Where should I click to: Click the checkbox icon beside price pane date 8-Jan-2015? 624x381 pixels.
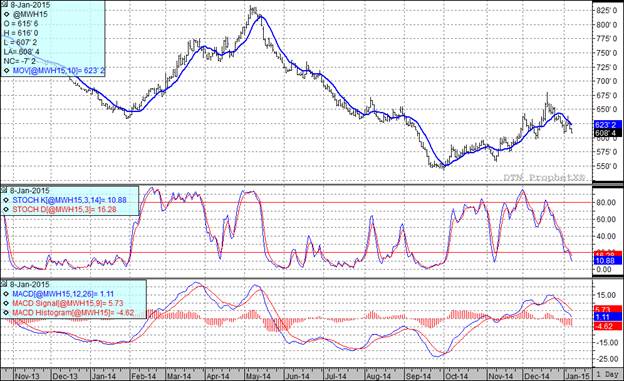point(4,5)
